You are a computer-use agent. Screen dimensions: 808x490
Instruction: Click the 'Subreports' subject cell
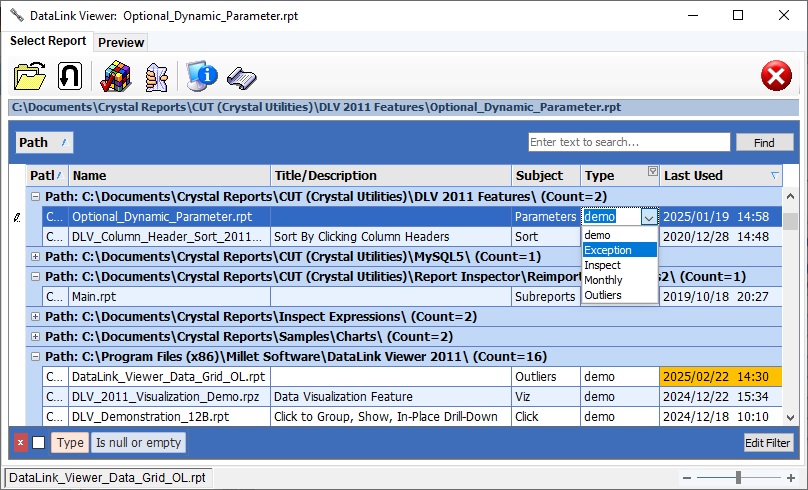tap(546, 297)
